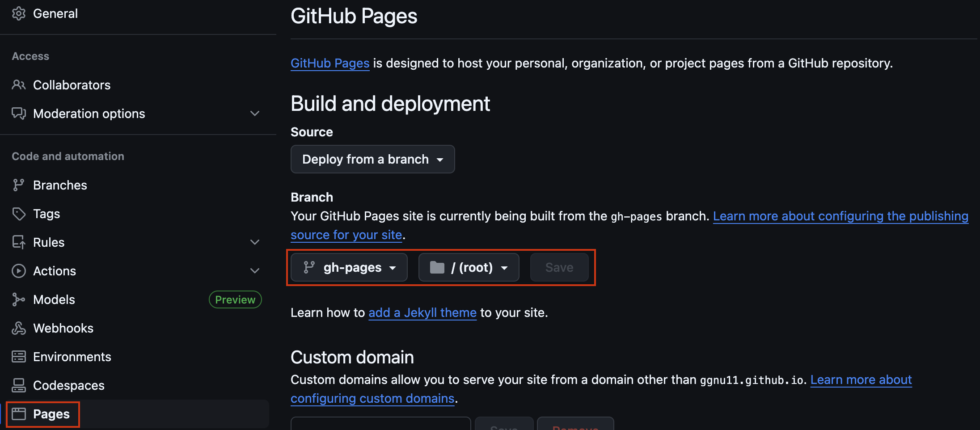The height and width of the screenshot is (430, 980).
Task: Follow the add a Jekyll theme link
Action: click(422, 312)
